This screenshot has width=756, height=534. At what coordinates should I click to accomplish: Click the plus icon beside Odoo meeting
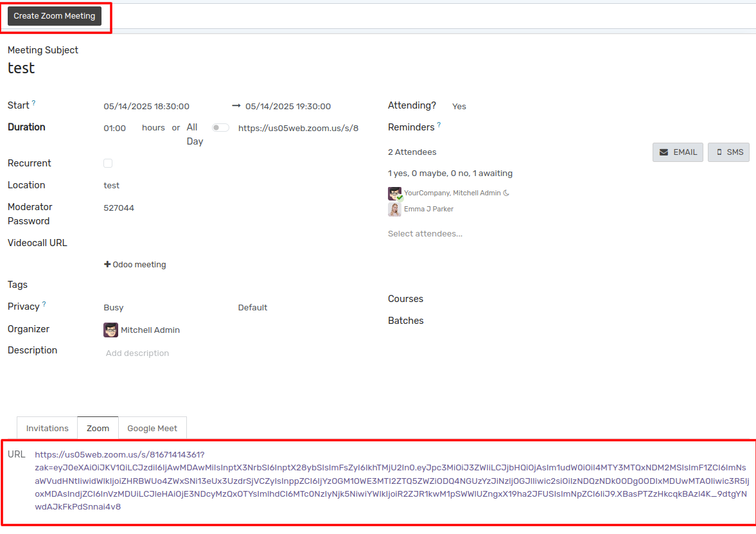click(107, 264)
